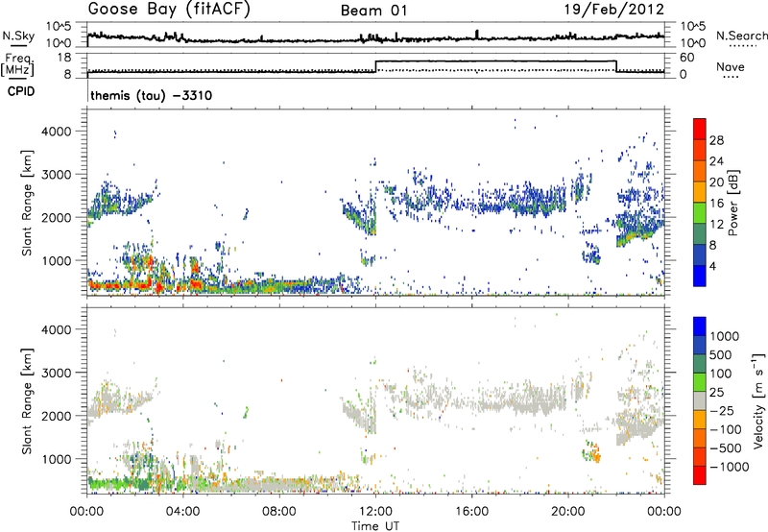Screen dimensions: 768x532
Task: Click the blue Power segment between 4 and 8
Action: [700, 255]
